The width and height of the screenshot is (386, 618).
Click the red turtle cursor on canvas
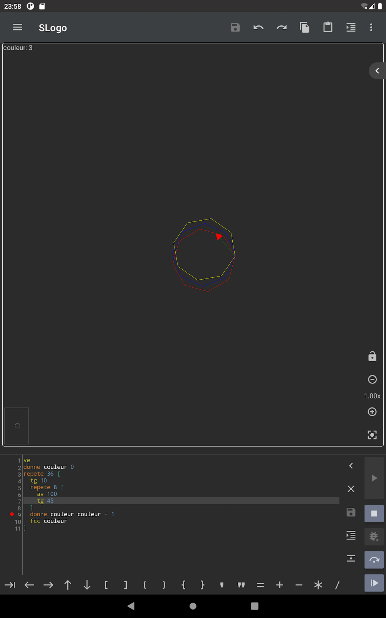(x=219, y=236)
